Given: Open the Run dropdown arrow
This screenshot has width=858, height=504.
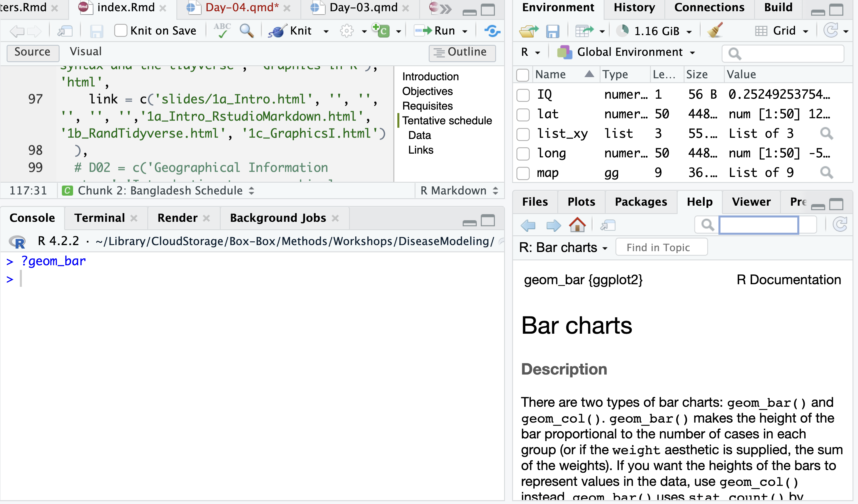Looking at the screenshot, I should pyautogui.click(x=465, y=31).
